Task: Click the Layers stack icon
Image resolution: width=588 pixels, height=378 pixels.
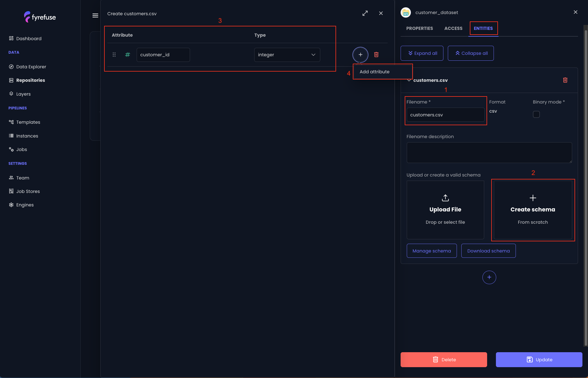Action: (x=11, y=94)
